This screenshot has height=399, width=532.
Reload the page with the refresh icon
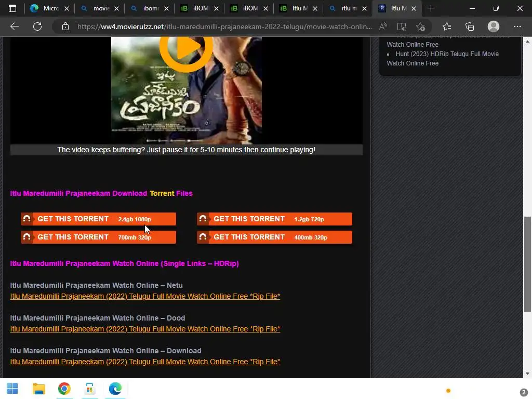pos(37,26)
